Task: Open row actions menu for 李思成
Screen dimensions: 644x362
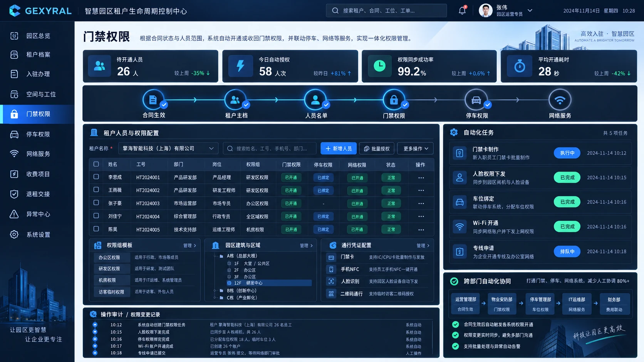Action: pos(421,178)
